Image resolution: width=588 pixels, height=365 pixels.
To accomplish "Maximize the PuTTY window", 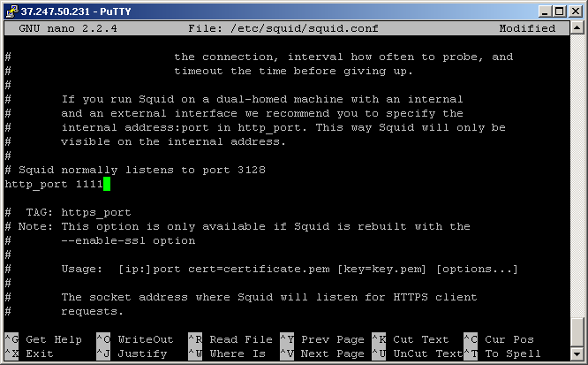I will [560, 11].
